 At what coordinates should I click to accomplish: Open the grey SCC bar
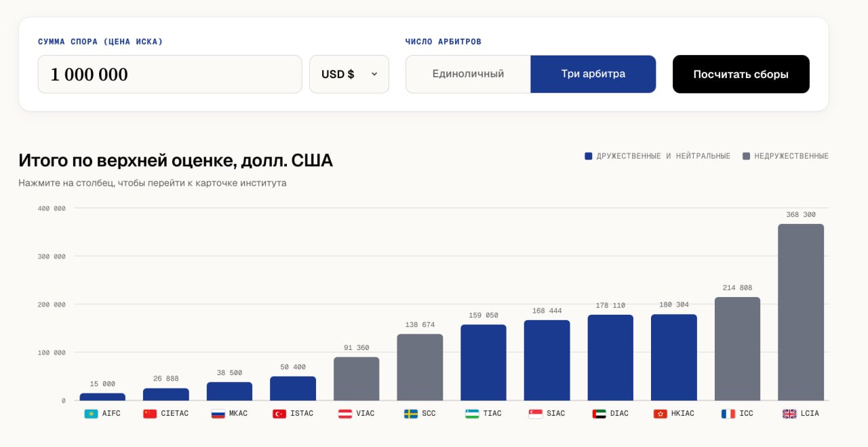tap(420, 367)
